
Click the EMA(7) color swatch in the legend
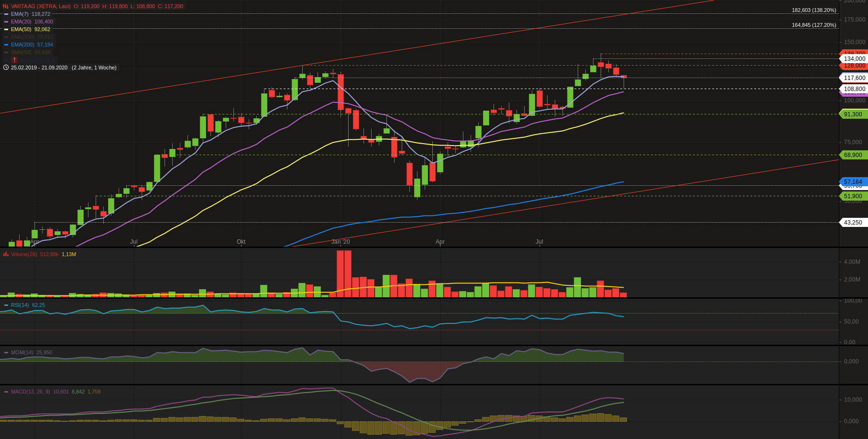pos(6,14)
